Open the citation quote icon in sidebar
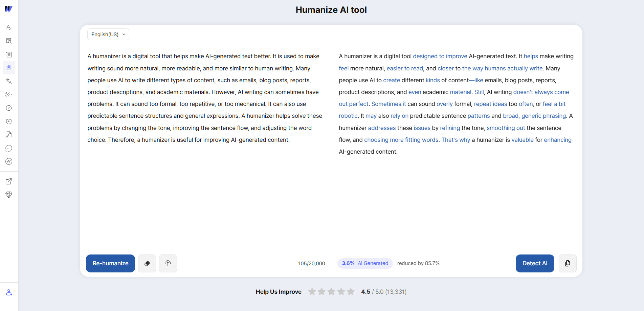The image size is (644, 311). (x=9, y=161)
